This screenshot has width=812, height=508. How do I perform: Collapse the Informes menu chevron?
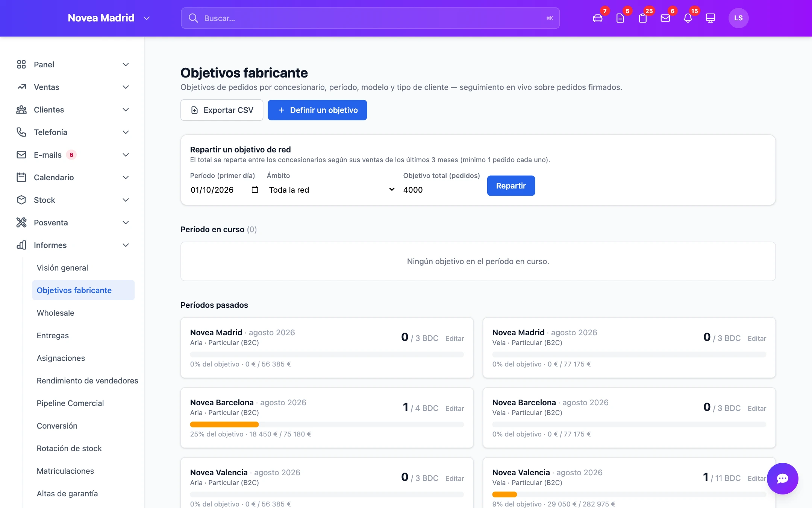pos(126,245)
